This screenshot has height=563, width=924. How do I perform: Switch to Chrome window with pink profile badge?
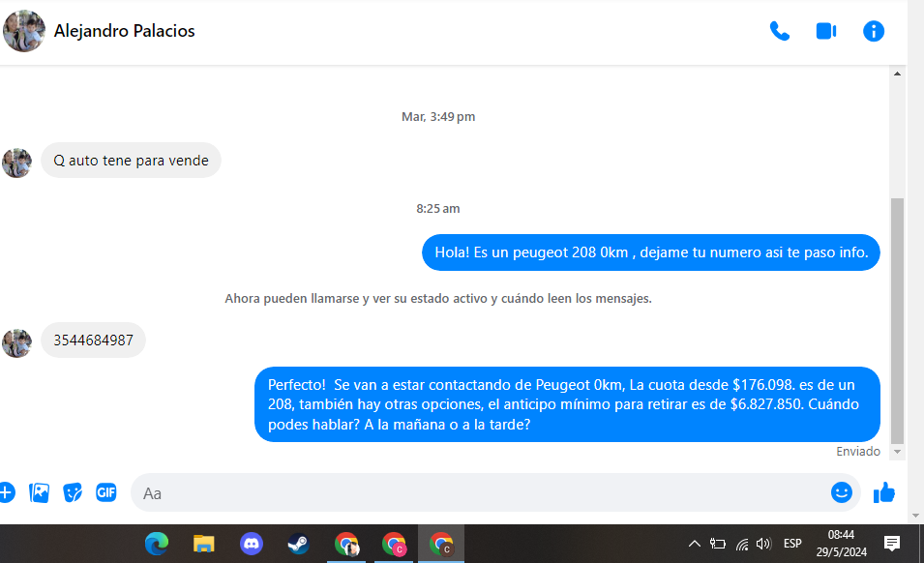tap(394, 544)
